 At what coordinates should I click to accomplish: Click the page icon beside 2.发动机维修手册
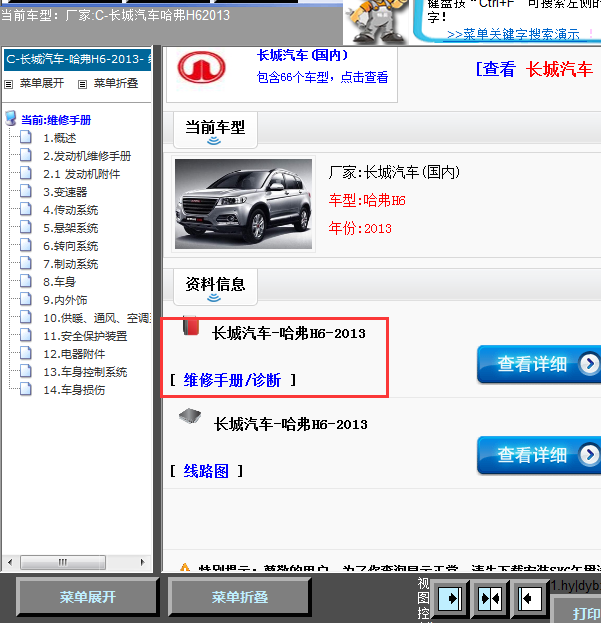26,155
